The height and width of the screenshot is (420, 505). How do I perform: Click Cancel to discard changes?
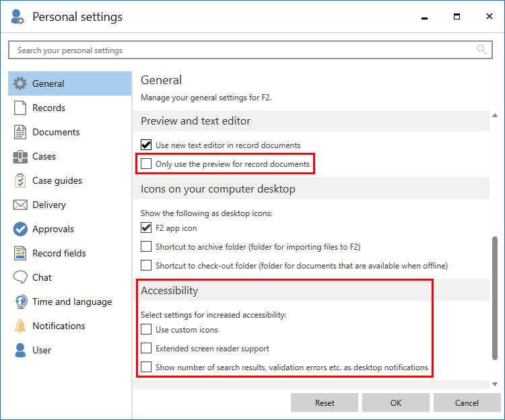coord(467,403)
